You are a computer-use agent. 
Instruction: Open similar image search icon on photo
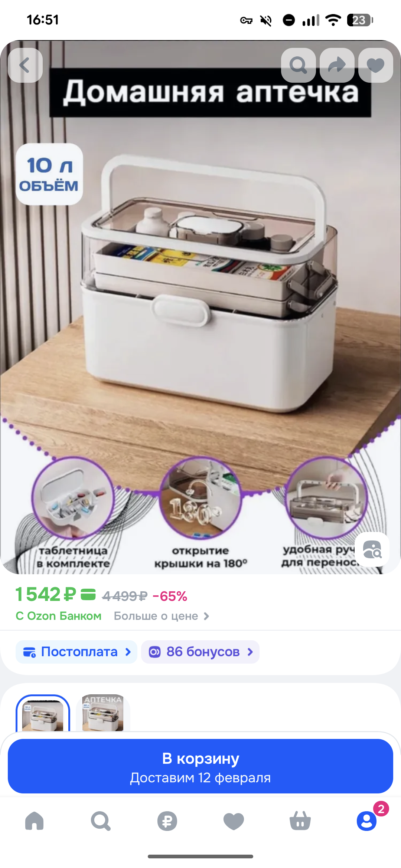tap(372, 549)
